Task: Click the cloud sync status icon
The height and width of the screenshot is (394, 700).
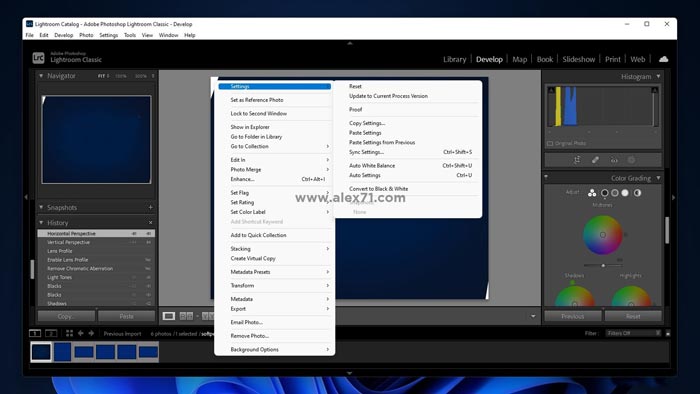Action: pos(663,59)
